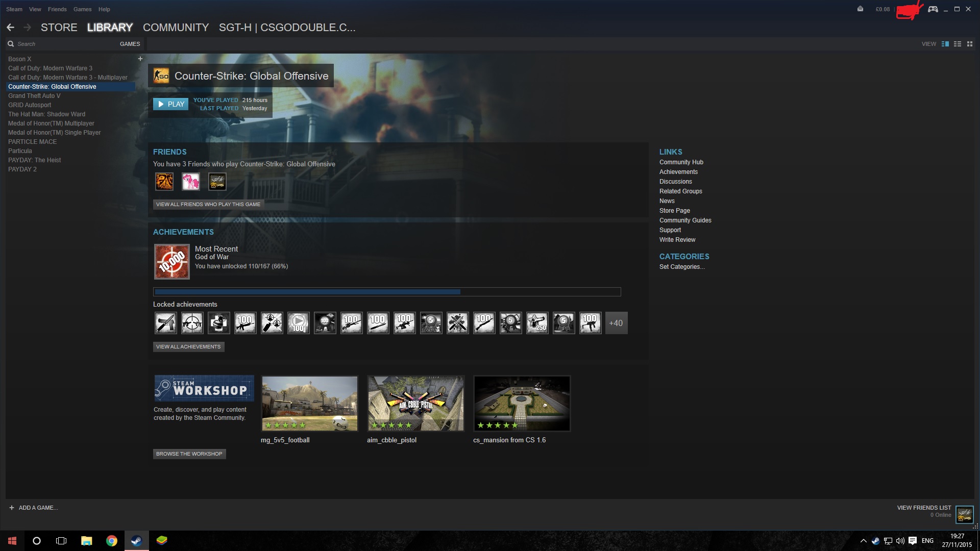
Task: Switch to list view layout
Action: tap(958, 44)
